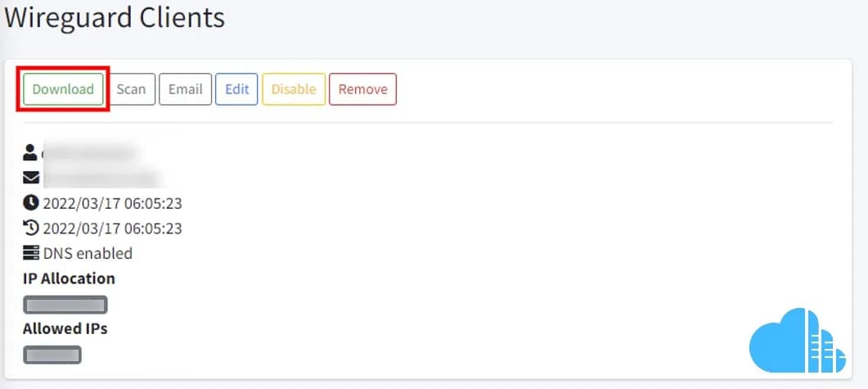
Task: Click the envelope email icon
Action: click(x=31, y=178)
